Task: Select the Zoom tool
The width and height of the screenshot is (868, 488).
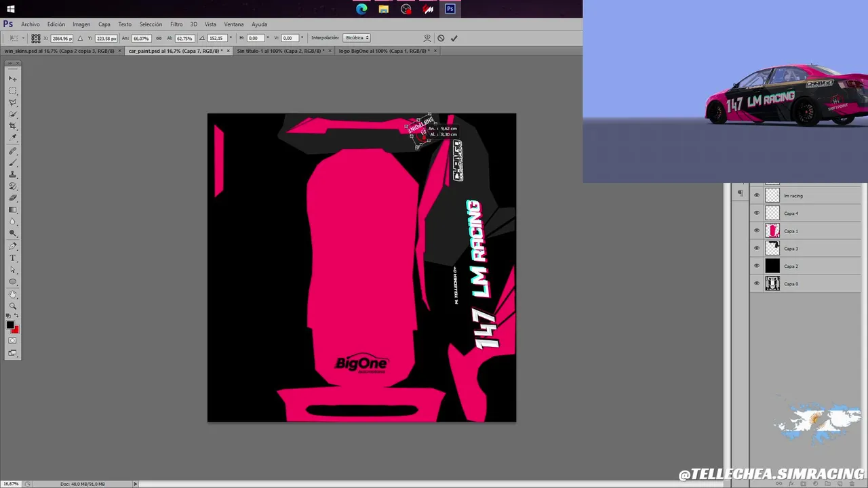Action: coord(13,306)
